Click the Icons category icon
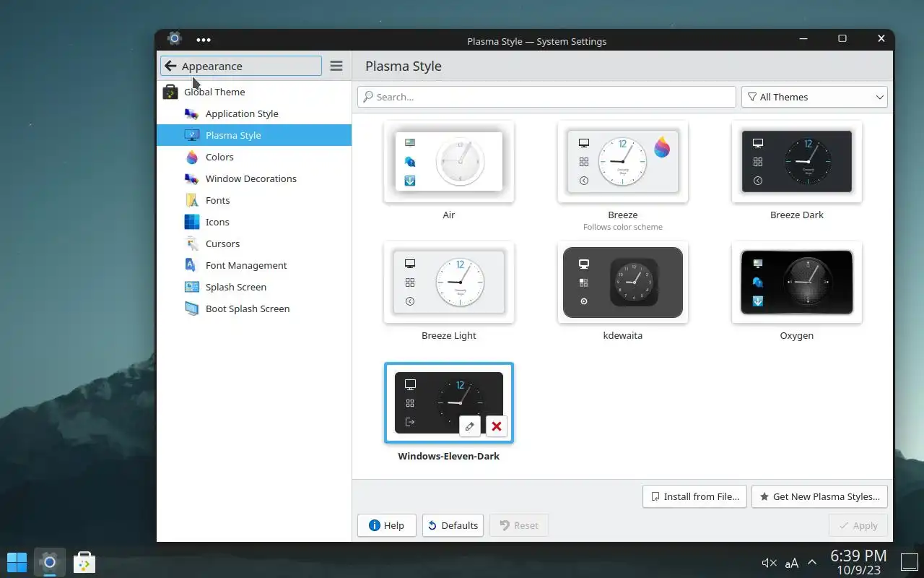The width and height of the screenshot is (924, 578). click(x=191, y=222)
